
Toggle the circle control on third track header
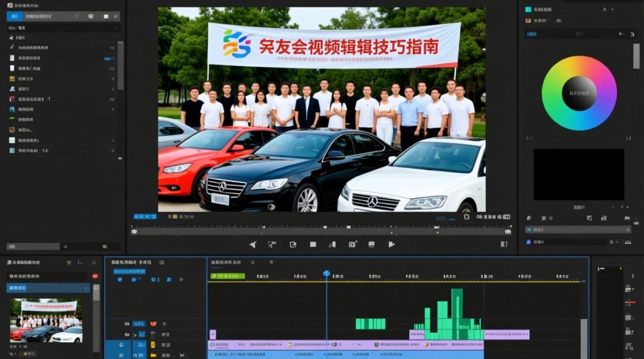tap(121, 345)
